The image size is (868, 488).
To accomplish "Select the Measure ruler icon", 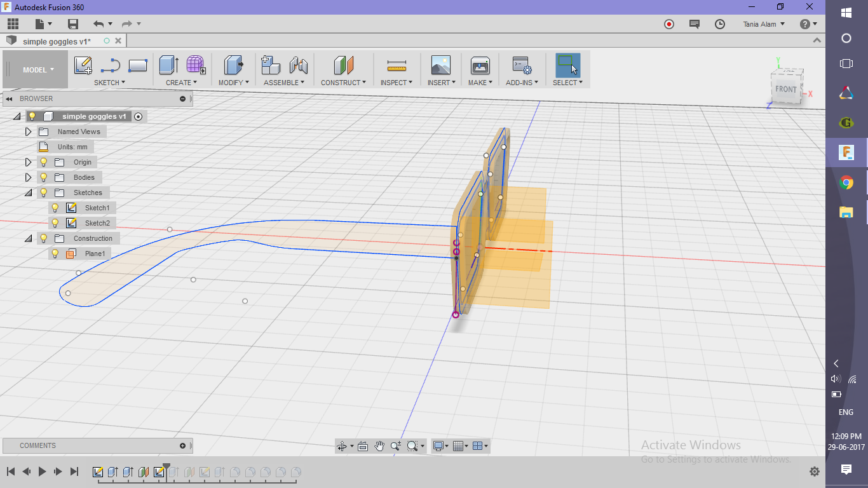I will coord(397,65).
